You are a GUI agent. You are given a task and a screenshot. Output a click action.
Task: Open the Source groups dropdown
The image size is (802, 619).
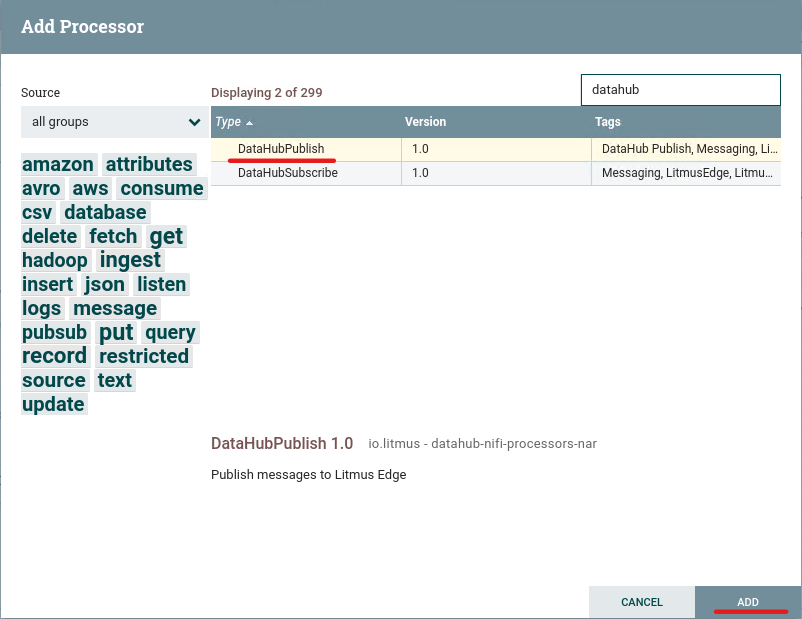tap(115, 122)
